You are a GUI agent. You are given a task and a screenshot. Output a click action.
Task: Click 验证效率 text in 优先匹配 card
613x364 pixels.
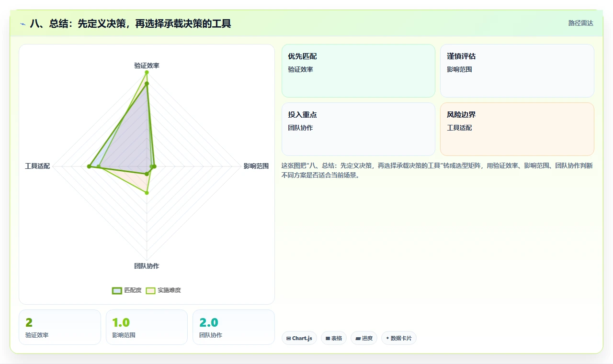click(x=300, y=69)
